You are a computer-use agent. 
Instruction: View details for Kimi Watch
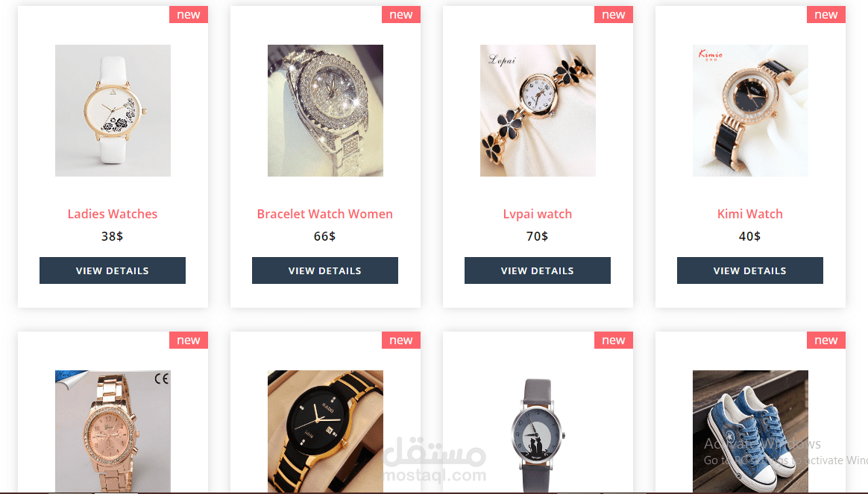pos(750,270)
